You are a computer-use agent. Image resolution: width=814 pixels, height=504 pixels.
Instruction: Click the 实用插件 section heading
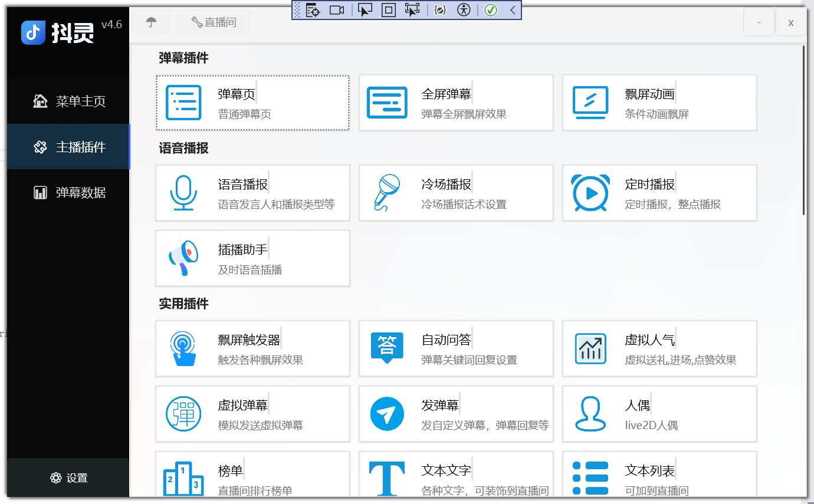click(x=183, y=304)
